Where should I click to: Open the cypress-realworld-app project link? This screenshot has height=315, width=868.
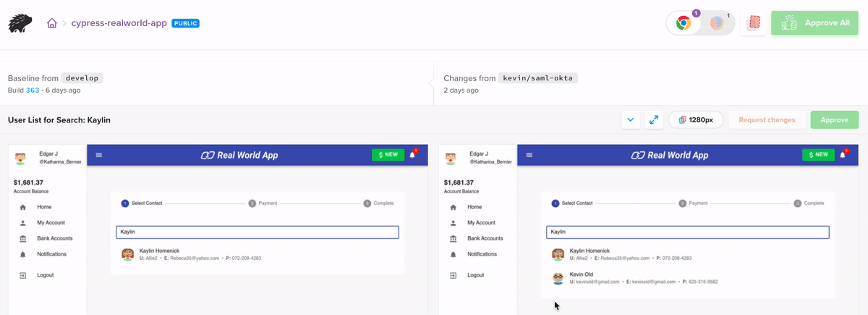[119, 23]
